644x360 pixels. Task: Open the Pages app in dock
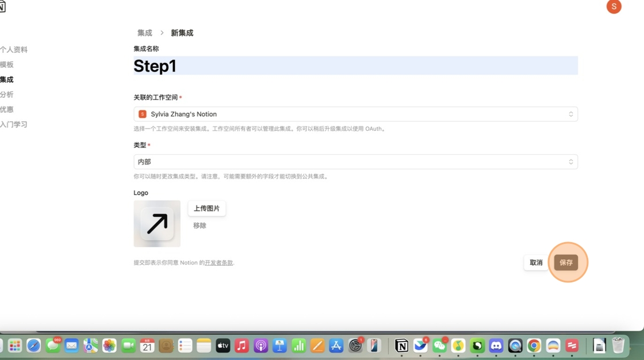click(317, 346)
